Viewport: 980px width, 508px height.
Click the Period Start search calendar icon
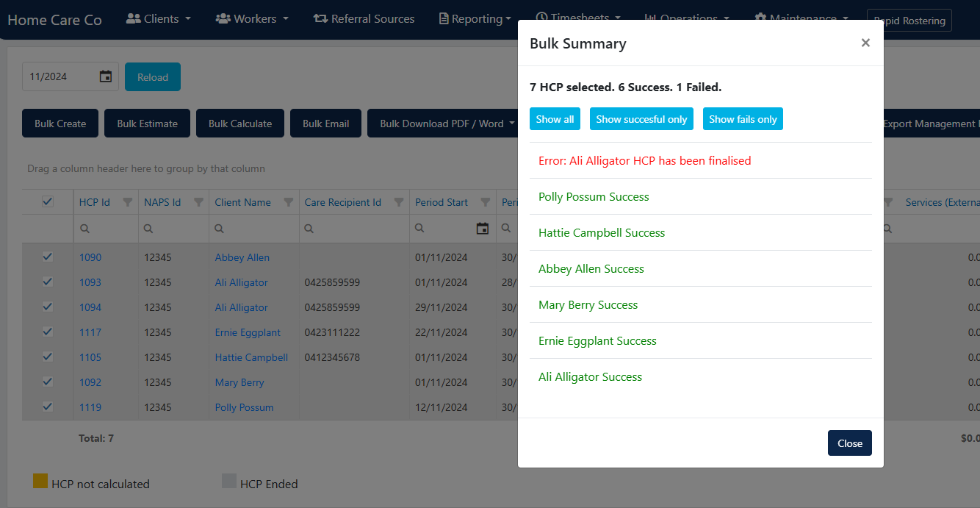(x=483, y=229)
